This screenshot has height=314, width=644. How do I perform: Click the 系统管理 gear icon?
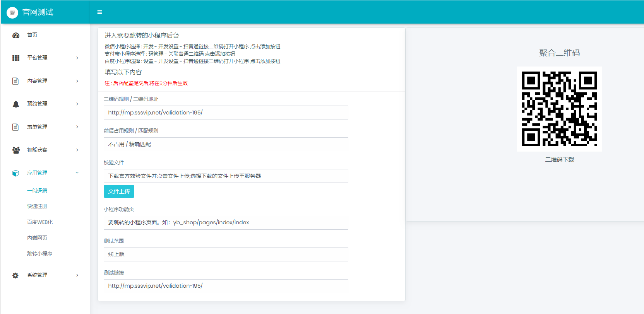click(15, 275)
